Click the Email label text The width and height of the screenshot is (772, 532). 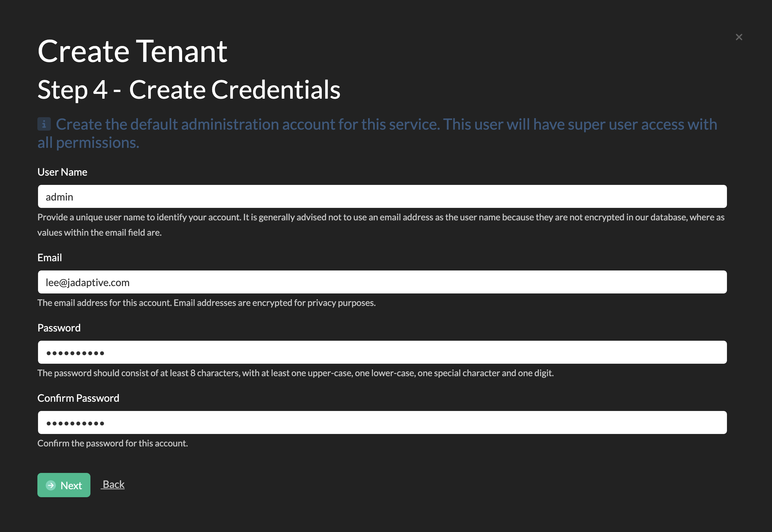coord(50,258)
